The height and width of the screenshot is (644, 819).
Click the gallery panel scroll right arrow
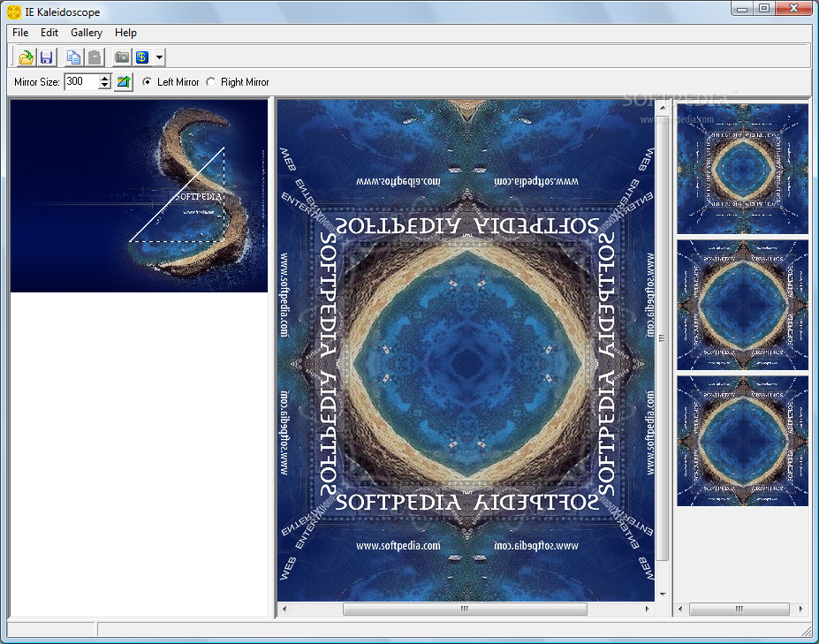click(x=800, y=609)
